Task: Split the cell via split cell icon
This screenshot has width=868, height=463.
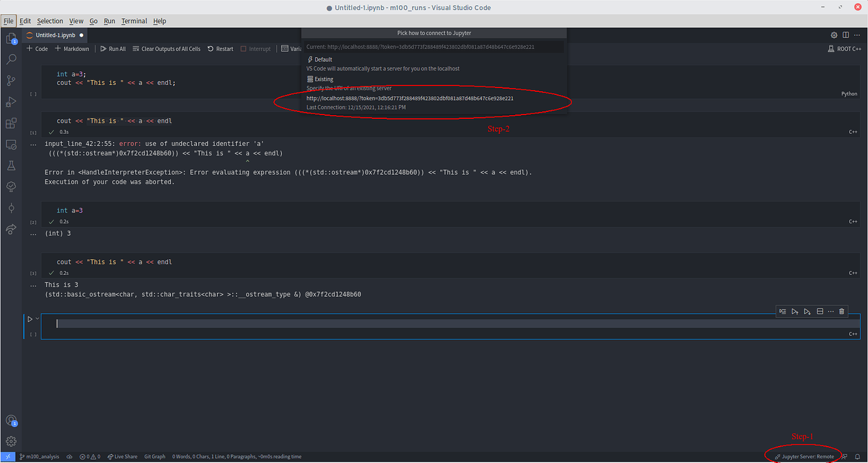Action: (x=820, y=311)
